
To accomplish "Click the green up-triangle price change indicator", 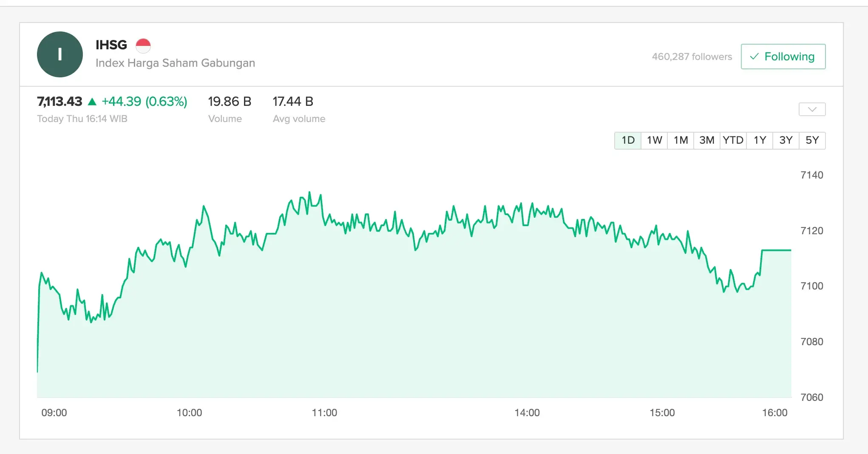I will (x=92, y=102).
